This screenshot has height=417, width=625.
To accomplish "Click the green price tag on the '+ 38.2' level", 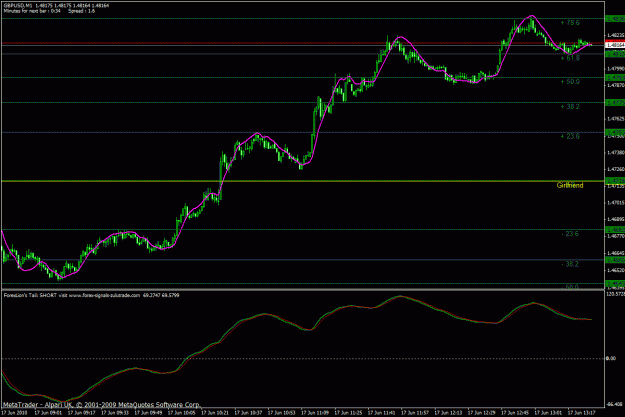I will [x=615, y=103].
